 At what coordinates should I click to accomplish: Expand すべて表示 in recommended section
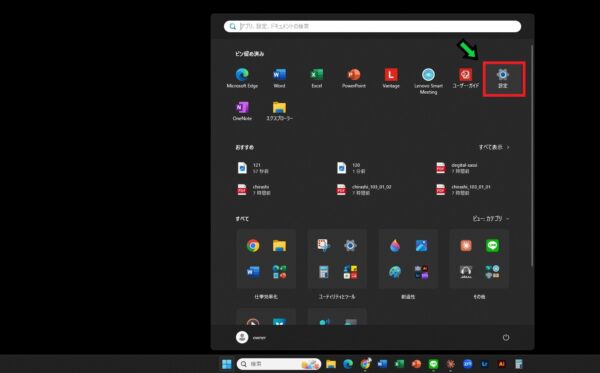point(494,147)
